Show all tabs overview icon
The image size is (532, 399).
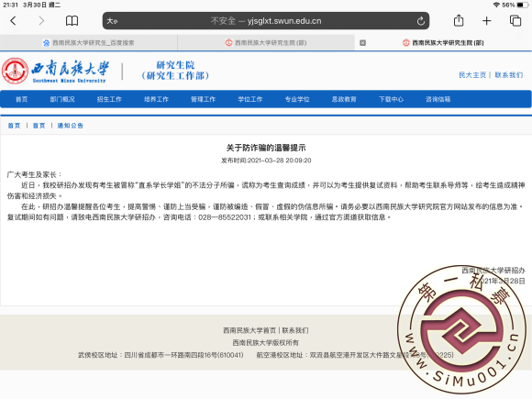click(515, 21)
